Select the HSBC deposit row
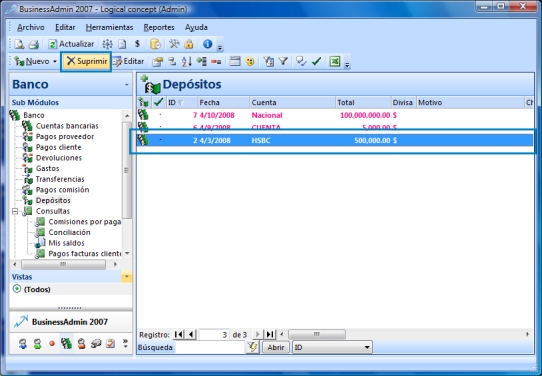This screenshot has height=376, width=542. click(335, 140)
